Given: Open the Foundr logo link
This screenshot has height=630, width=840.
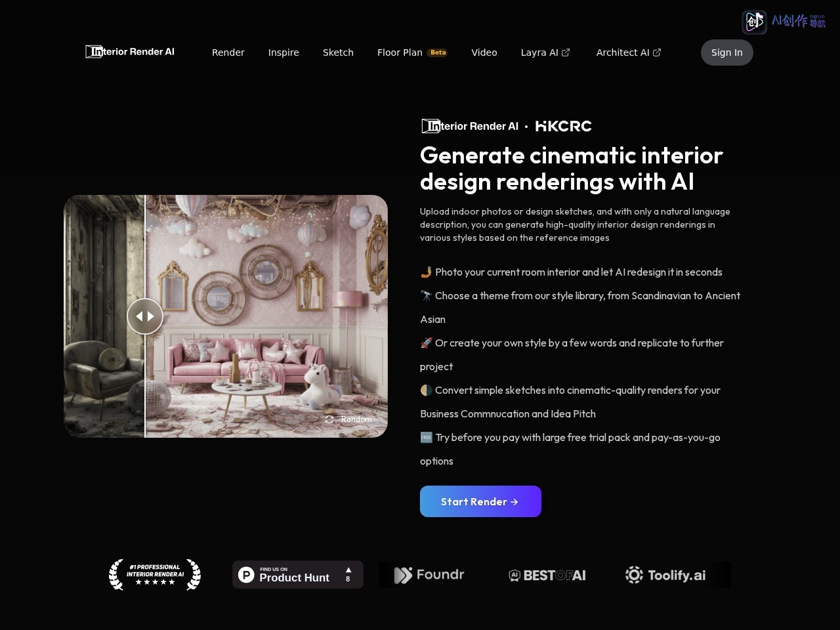Looking at the screenshot, I should (x=429, y=575).
